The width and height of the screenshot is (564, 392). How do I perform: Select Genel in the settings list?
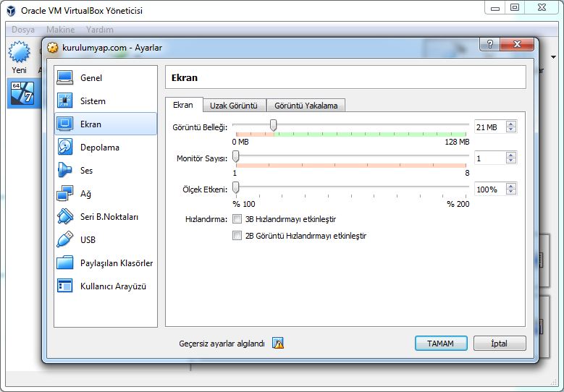pyautogui.click(x=106, y=78)
